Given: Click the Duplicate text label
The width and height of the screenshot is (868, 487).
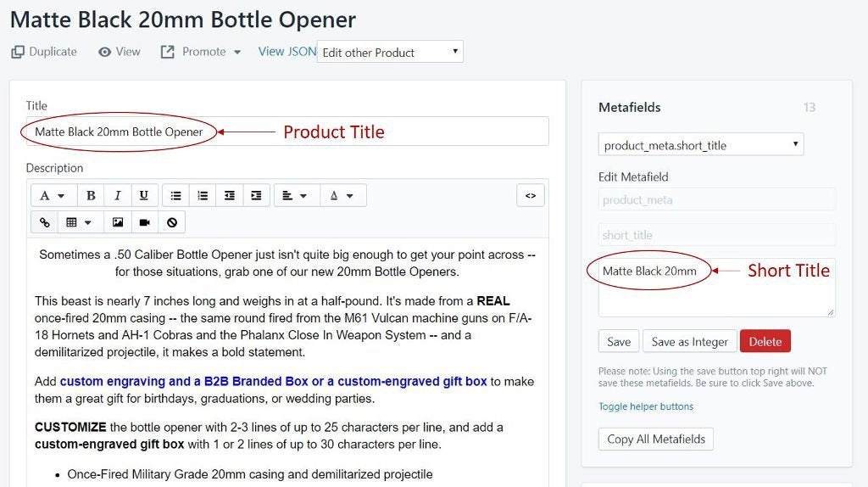Looking at the screenshot, I should coord(53,52).
